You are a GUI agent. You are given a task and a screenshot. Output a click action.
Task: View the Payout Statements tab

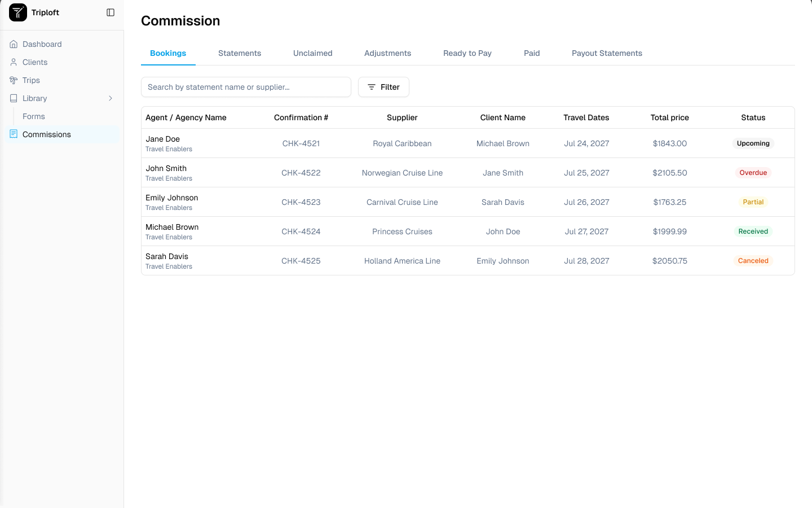coord(607,53)
